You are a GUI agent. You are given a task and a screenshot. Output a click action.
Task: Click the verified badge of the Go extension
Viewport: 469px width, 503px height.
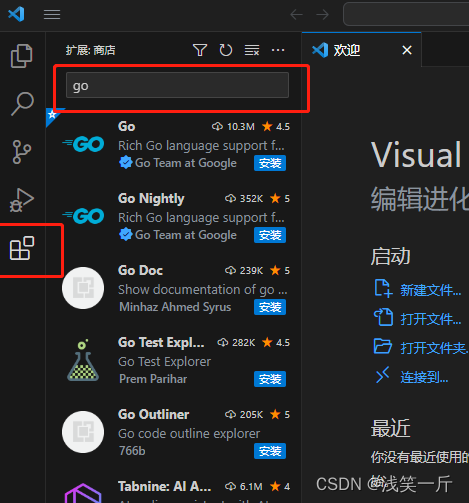click(x=126, y=163)
